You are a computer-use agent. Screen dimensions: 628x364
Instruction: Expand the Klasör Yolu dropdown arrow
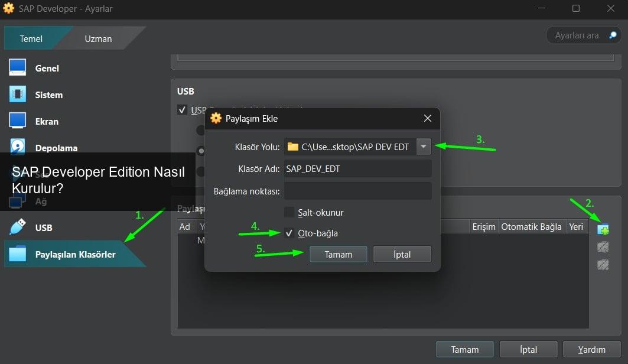[x=424, y=147]
